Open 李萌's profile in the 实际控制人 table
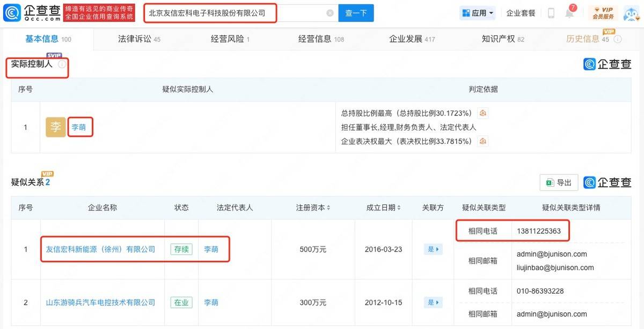 [79, 128]
